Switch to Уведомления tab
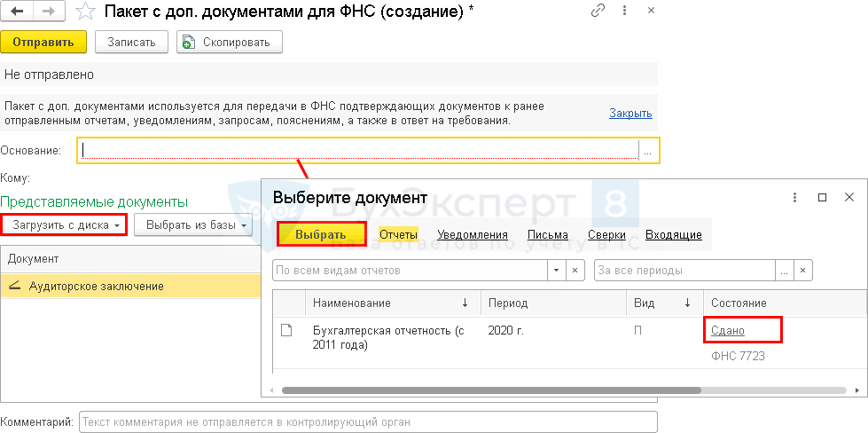The image size is (868, 433). (473, 235)
